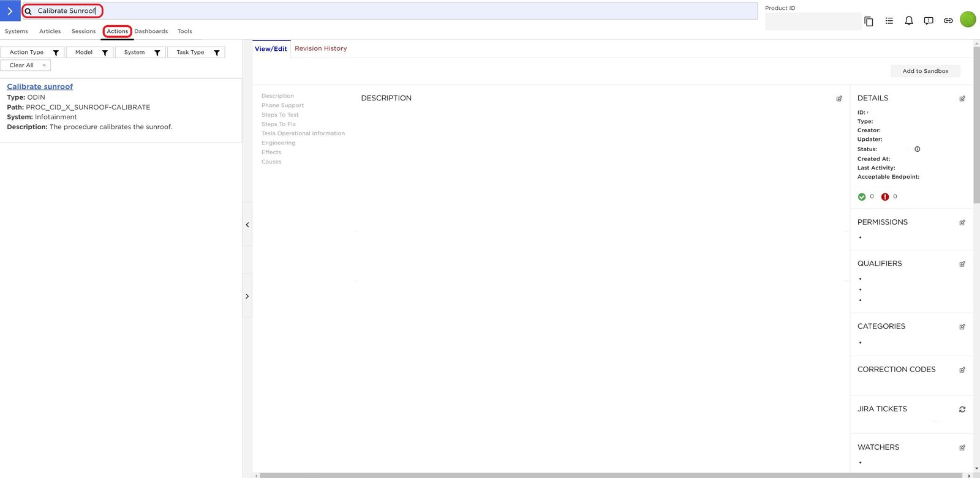This screenshot has width=980, height=478.
Task: Open the list view icon in header
Action: coord(889,21)
